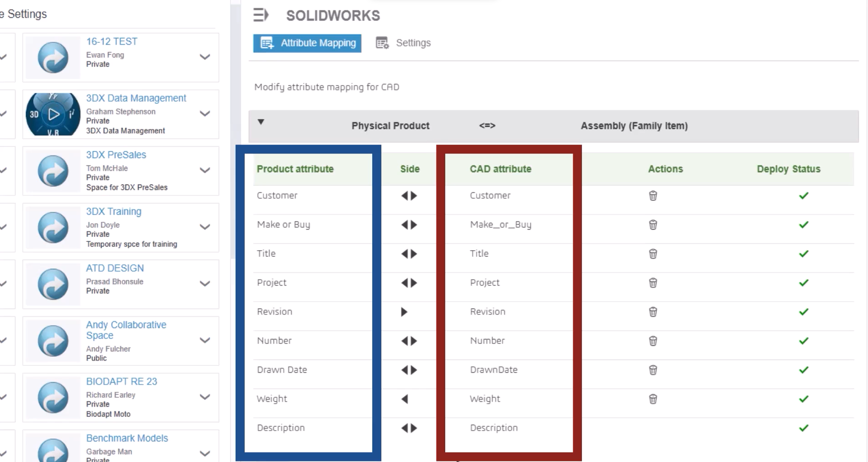
Task: Expand the 3DX Data Management card
Action: tap(205, 113)
